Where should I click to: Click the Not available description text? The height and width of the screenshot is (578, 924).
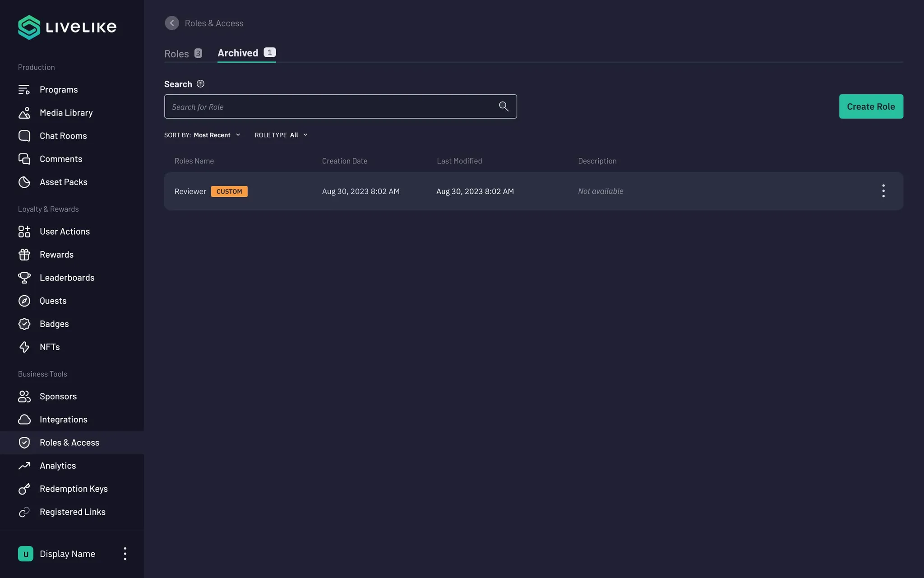[x=601, y=191]
